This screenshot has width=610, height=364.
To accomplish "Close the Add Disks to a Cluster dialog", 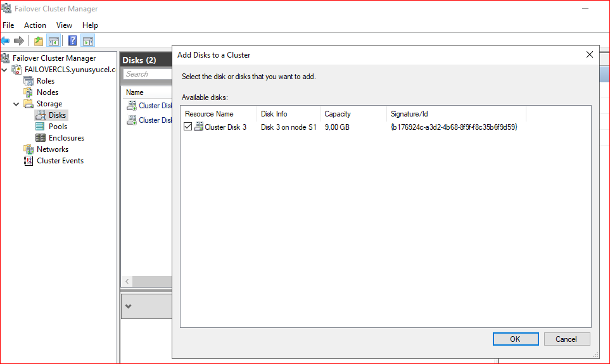I will pyautogui.click(x=589, y=55).
